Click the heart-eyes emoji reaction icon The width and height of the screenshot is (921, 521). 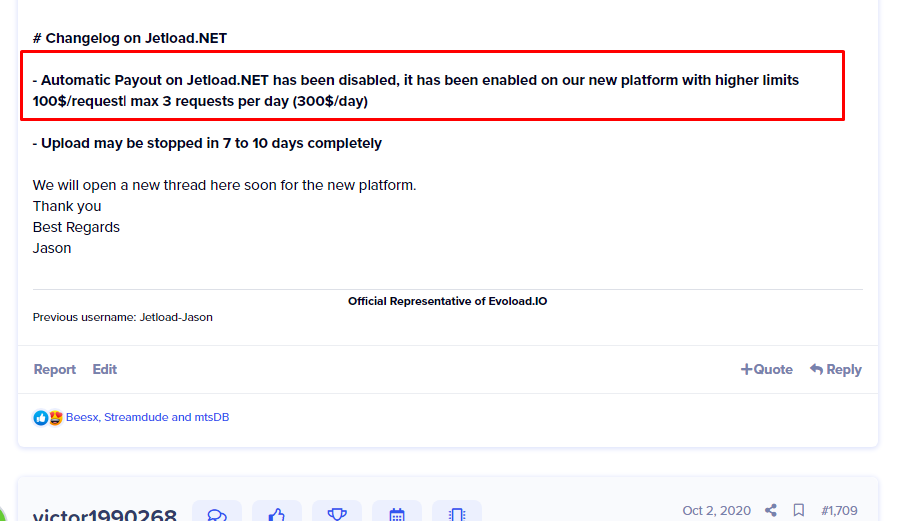55,418
